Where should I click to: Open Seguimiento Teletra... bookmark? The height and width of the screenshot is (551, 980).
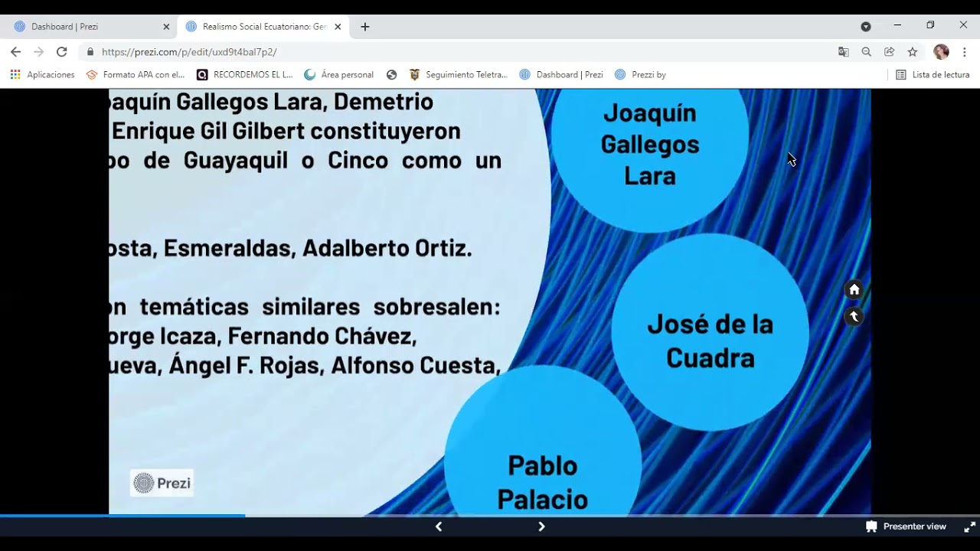point(459,75)
